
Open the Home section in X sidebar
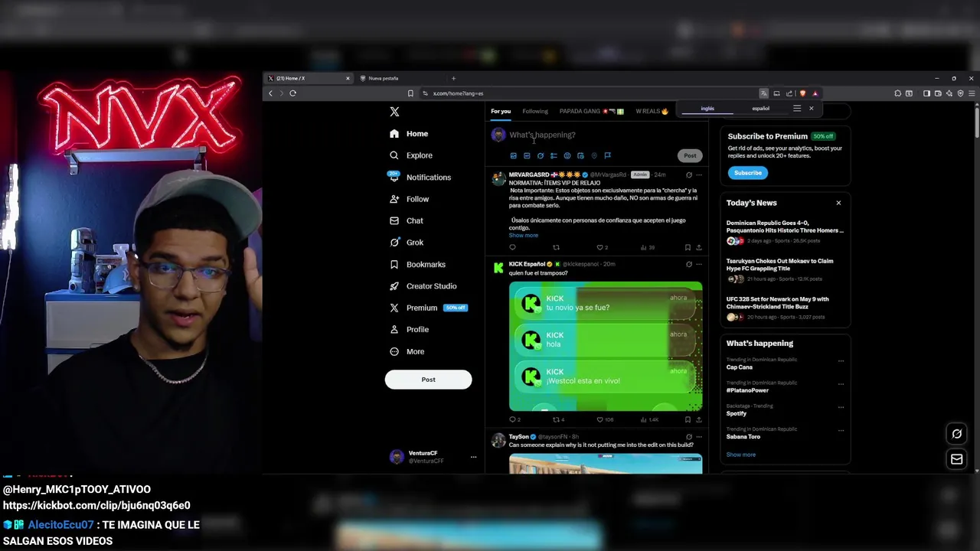coord(409,134)
